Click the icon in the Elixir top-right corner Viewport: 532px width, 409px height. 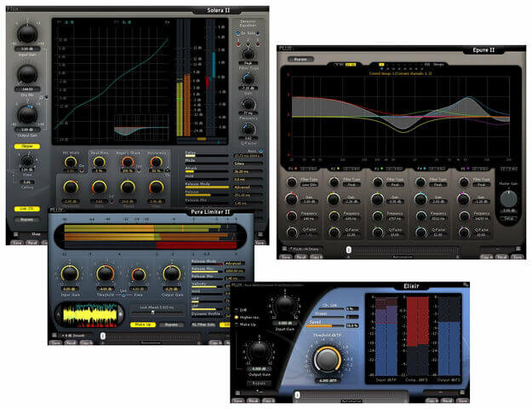click(x=466, y=285)
